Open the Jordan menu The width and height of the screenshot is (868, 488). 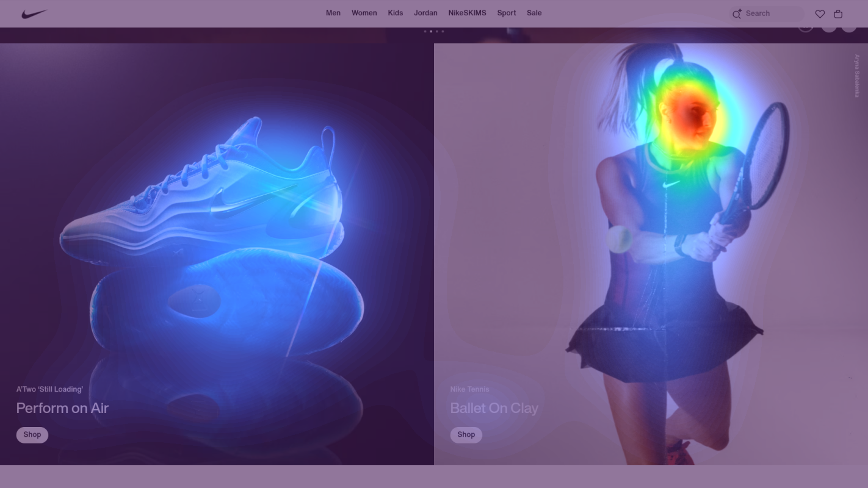425,13
